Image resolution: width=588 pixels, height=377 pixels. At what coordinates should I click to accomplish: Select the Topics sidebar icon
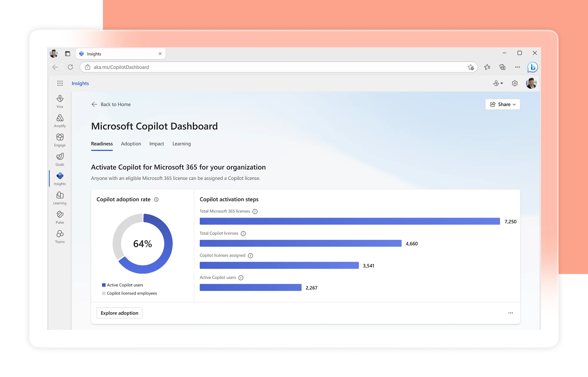pos(60,237)
